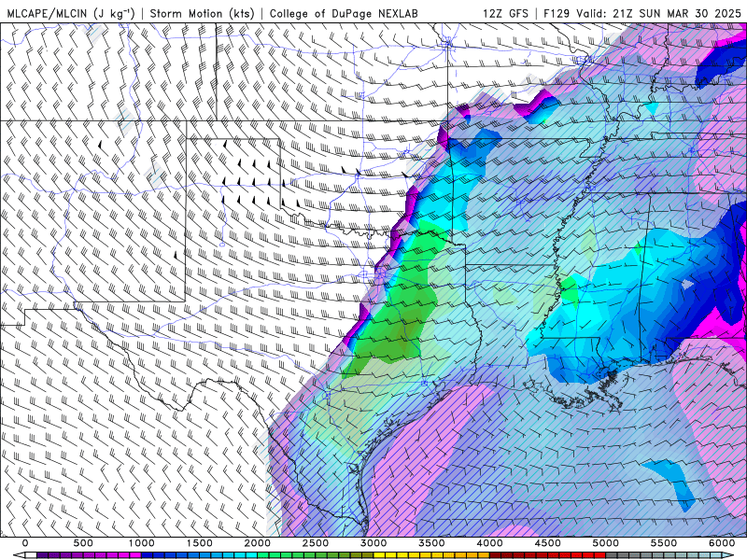The height and width of the screenshot is (560, 747).
Task: Click the 500 label on the color scale
Action: point(83,543)
